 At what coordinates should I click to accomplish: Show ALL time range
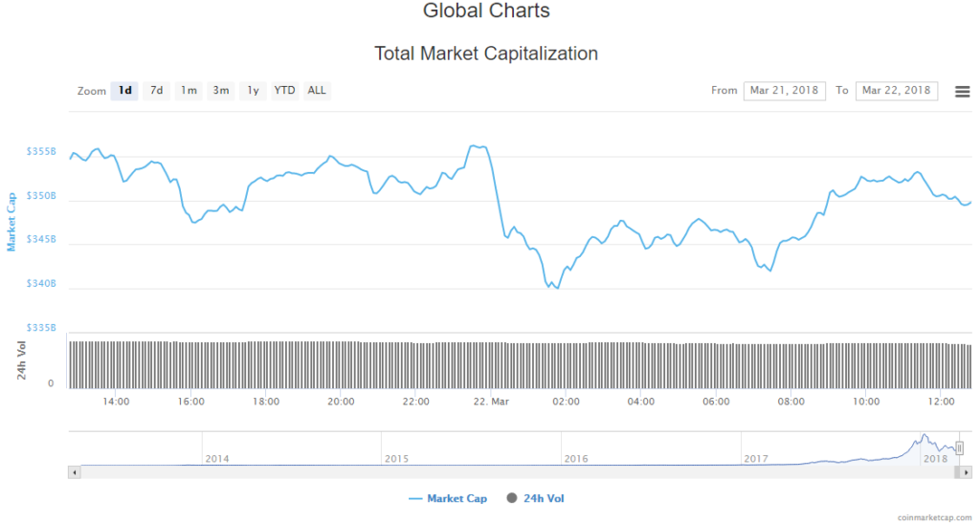pos(317,91)
